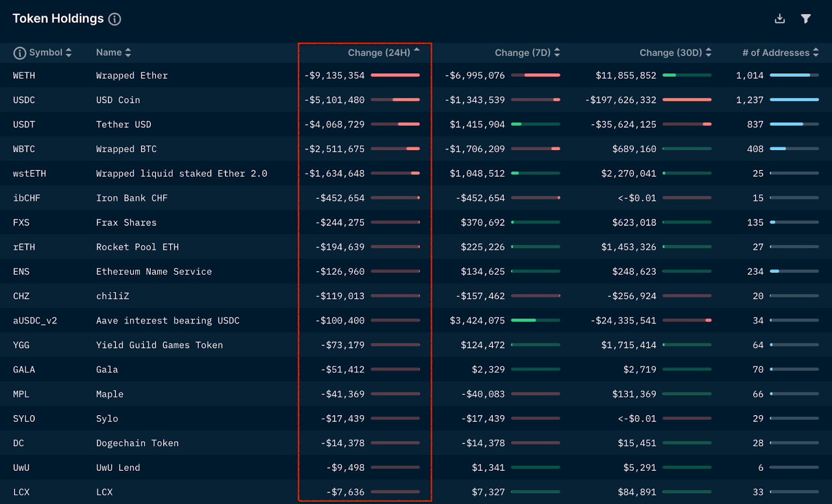Click the -$4,068,729 24H value
This screenshot has height=504, width=832.
[x=334, y=125]
